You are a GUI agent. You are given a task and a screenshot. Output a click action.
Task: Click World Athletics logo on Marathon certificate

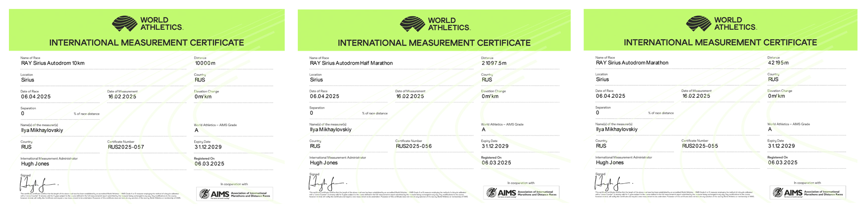pos(721,23)
